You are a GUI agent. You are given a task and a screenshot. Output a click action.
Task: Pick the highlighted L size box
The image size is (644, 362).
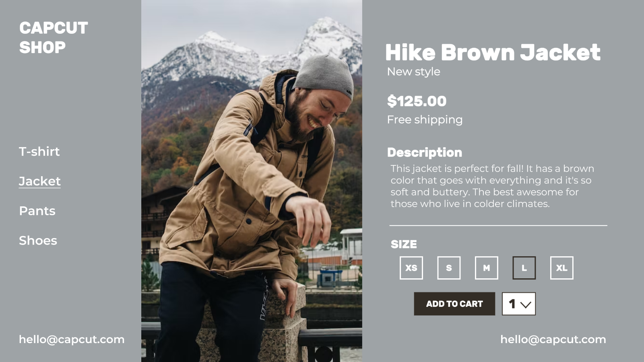tap(524, 268)
